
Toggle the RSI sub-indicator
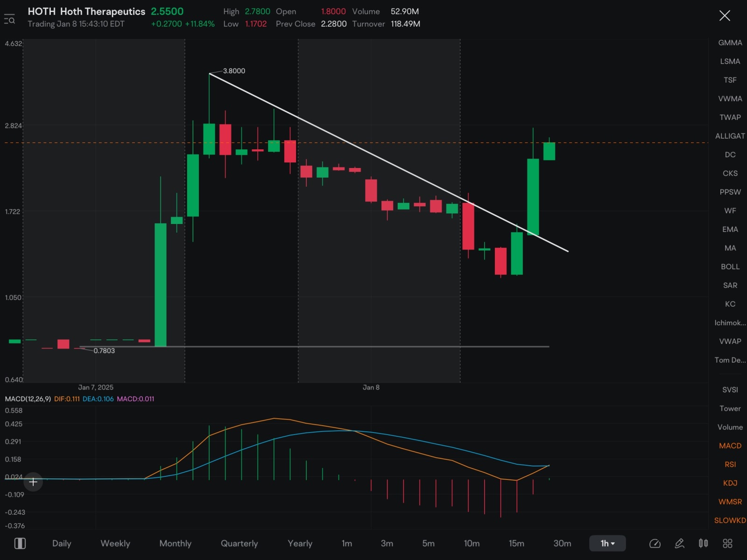click(730, 464)
